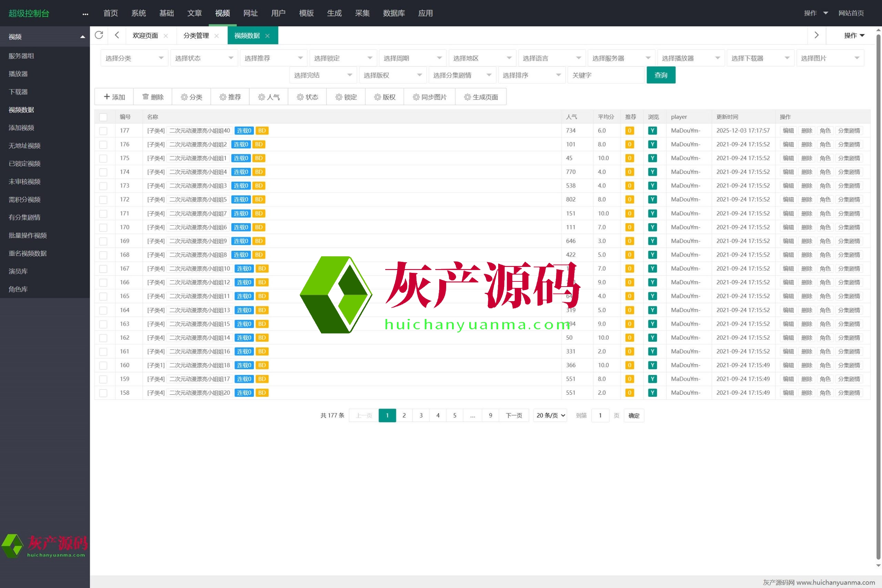This screenshot has height=588, width=882.
Task: Click the 关键字 search input field
Action: pyautogui.click(x=605, y=75)
